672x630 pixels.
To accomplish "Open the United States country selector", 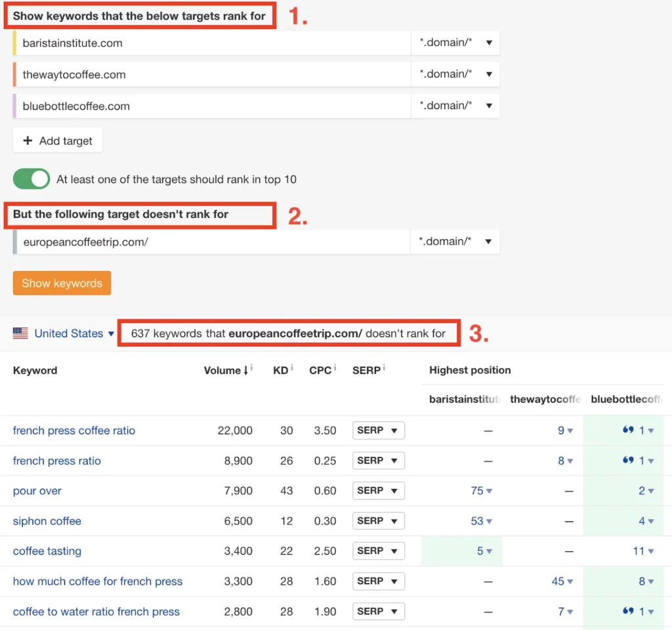I will click(73, 333).
